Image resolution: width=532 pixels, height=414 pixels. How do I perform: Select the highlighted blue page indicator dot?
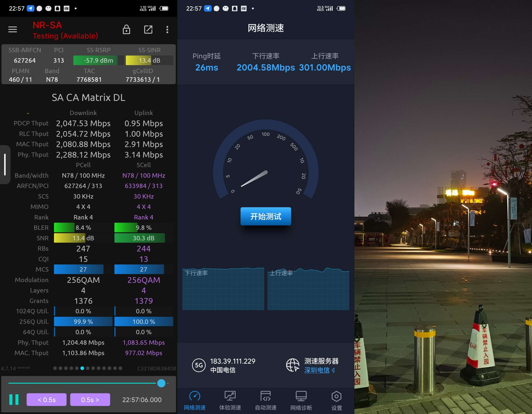coord(82,368)
